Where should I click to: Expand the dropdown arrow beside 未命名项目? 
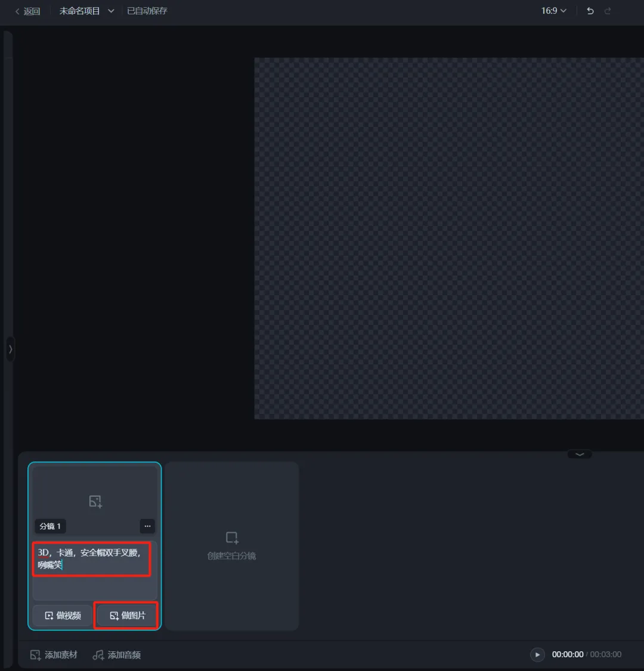[111, 11]
